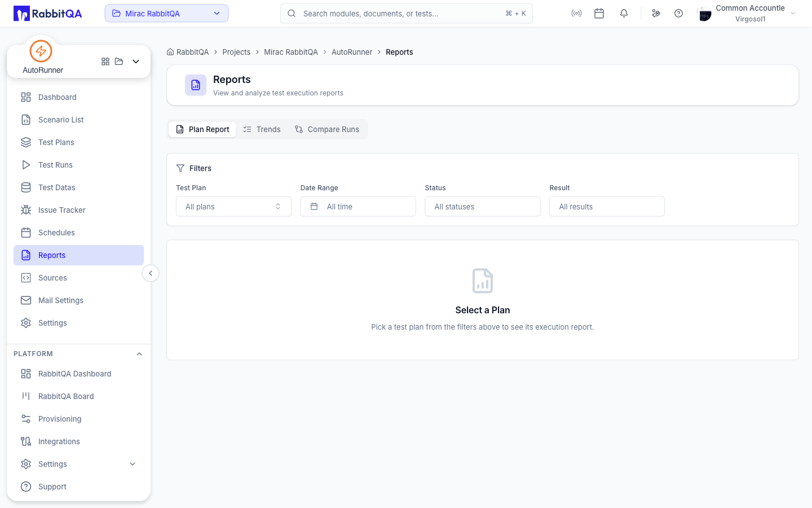Click the user avatar image
The width and height of the screenshot is (812, 508).
coord(704,14)
